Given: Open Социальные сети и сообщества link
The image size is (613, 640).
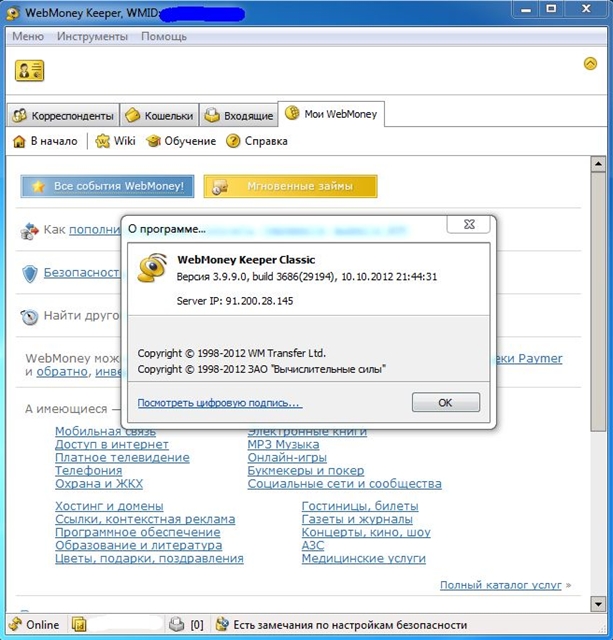Looking at the screenshot, I should coord(344,484).
